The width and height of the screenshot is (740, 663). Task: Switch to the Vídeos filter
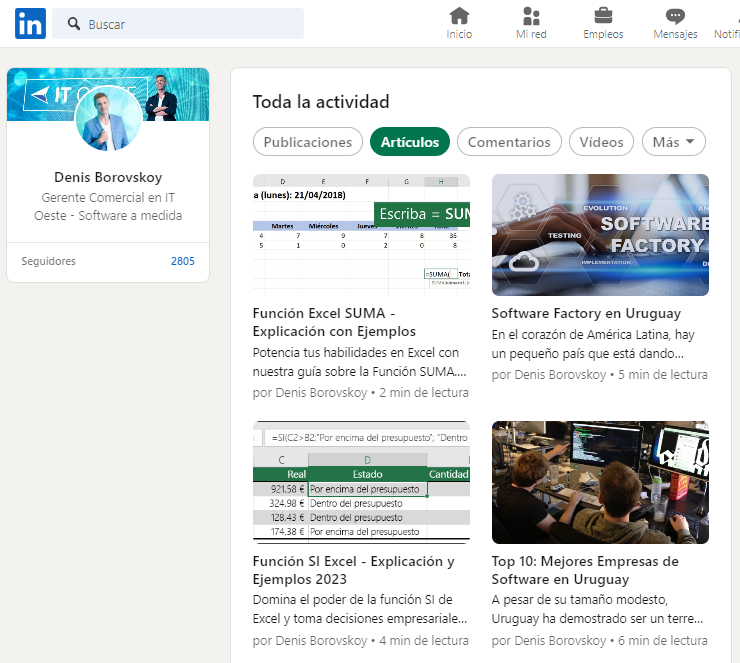pos(601,142)
